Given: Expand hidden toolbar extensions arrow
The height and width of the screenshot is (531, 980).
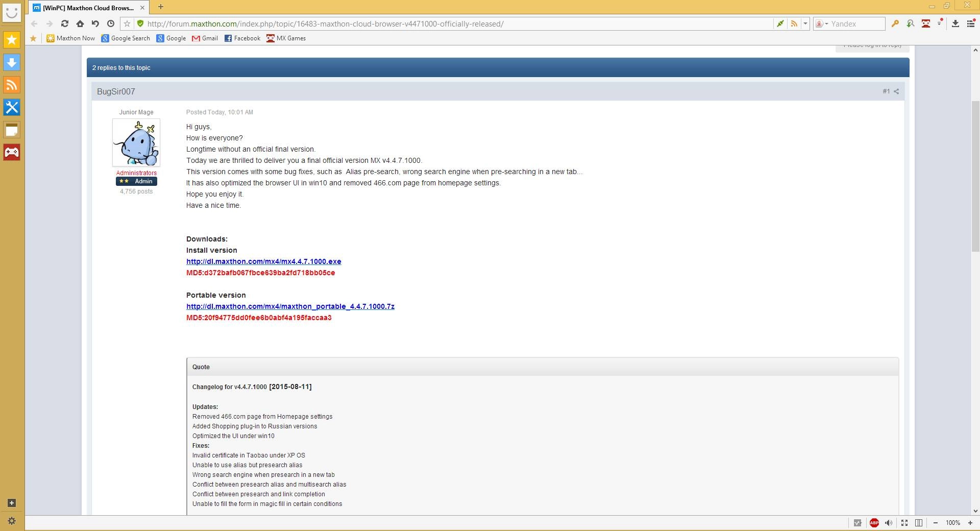Looking at the screenshot, I should 940,23.
